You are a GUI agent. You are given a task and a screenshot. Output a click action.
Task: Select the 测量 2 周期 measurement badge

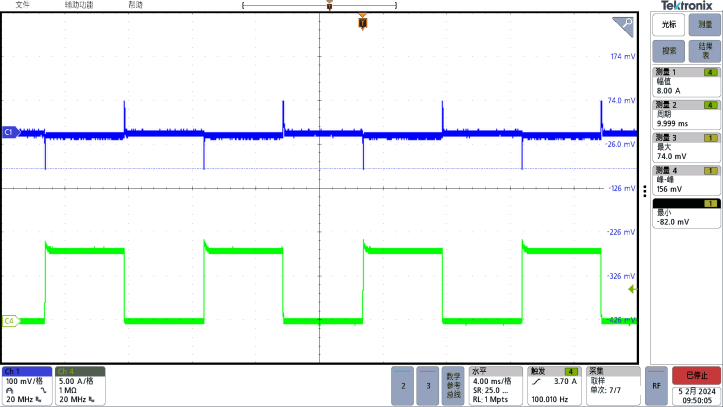tap(687, 114)
